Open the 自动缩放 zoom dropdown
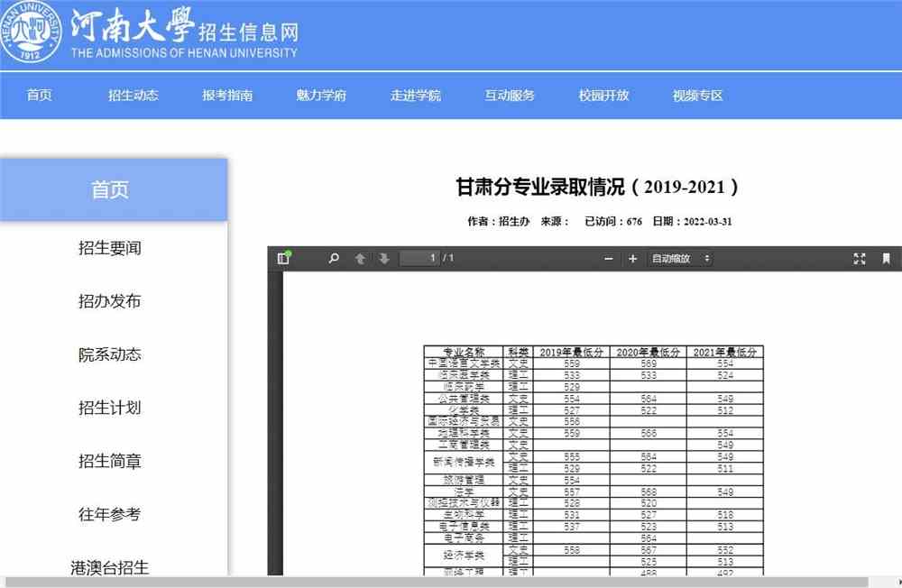Screen dimensions: 902x588 680,259
